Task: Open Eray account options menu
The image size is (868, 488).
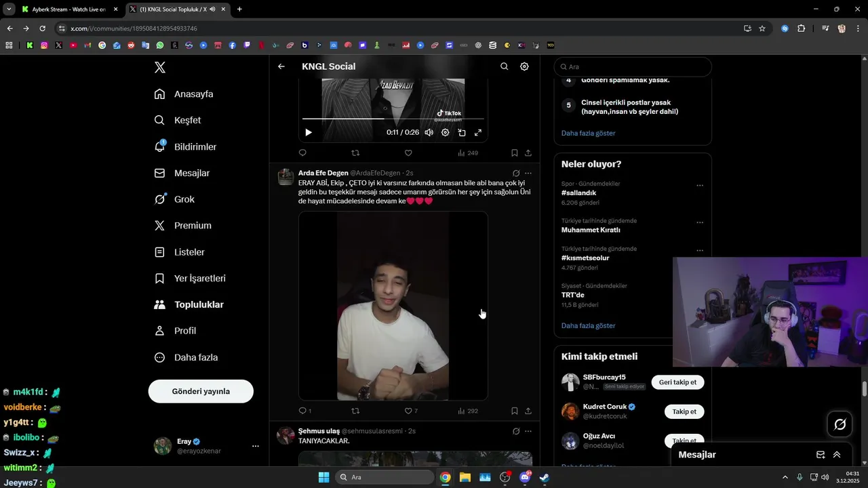Action: point(256,446)
